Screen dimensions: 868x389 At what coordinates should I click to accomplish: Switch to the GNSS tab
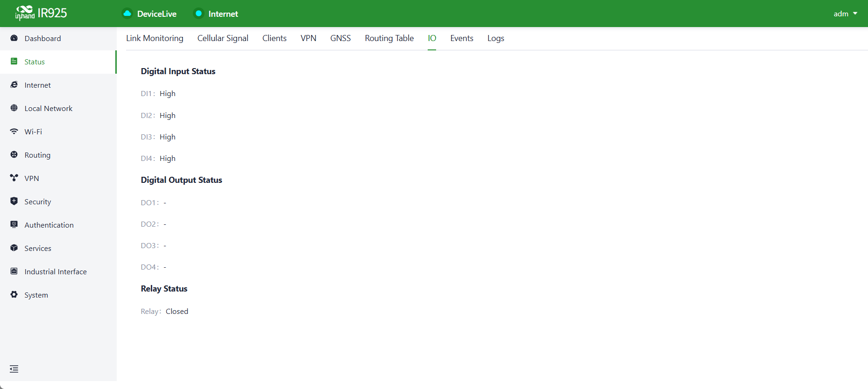pos(340,38)
